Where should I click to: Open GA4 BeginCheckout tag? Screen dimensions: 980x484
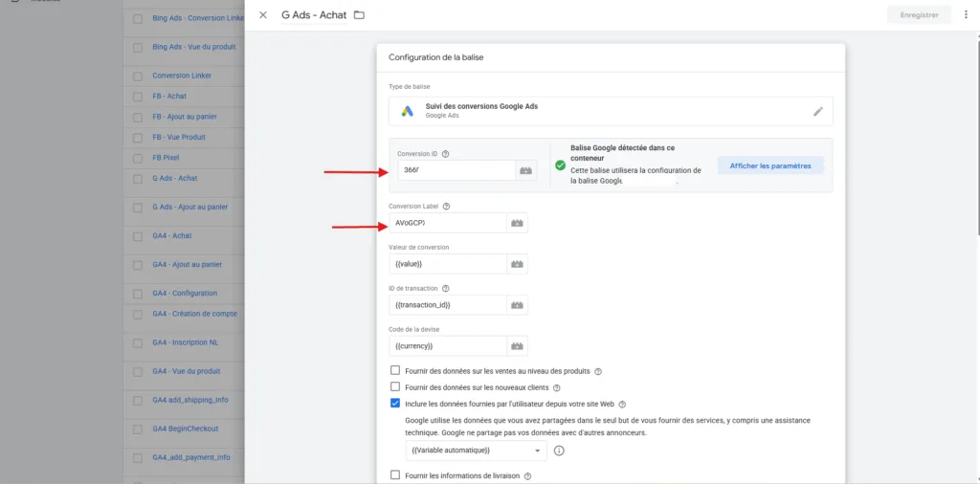185,429
